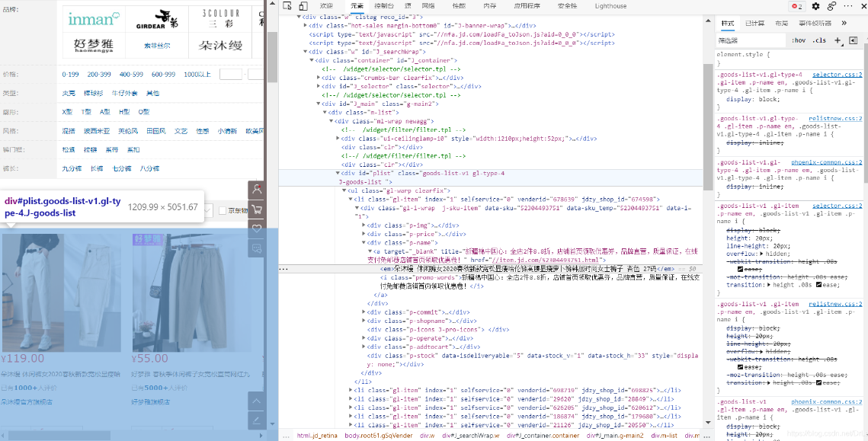The width and height of the screenshot is (868, 441).
Task: Select the 朵沐缦 brand logo
Action: coord(219,46)
